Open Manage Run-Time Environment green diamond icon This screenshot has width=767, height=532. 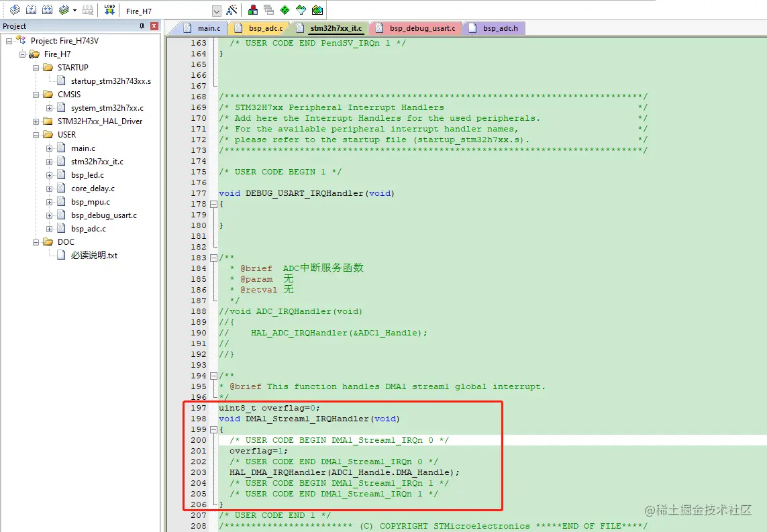[x=285, y=10]
